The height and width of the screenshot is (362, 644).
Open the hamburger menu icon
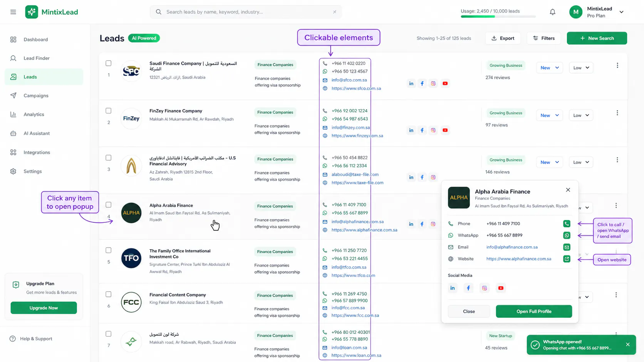click(x=13, y=12)
